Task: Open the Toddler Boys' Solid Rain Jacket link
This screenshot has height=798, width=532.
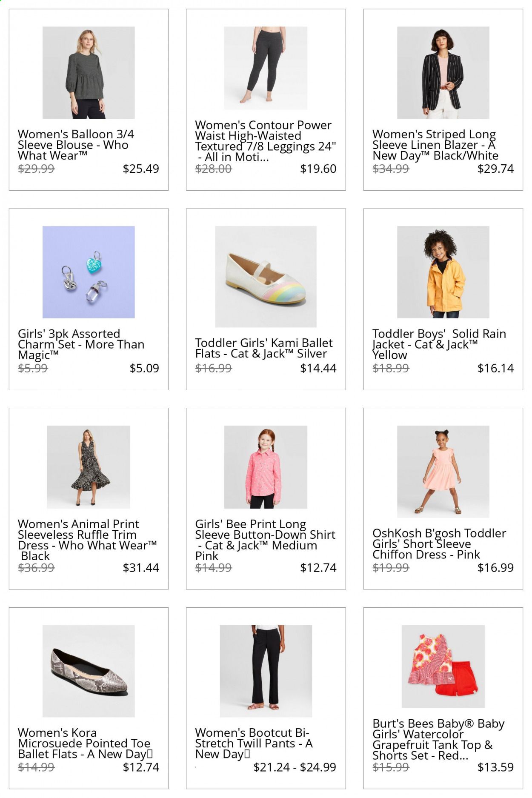Action: [x=439, y=344]
